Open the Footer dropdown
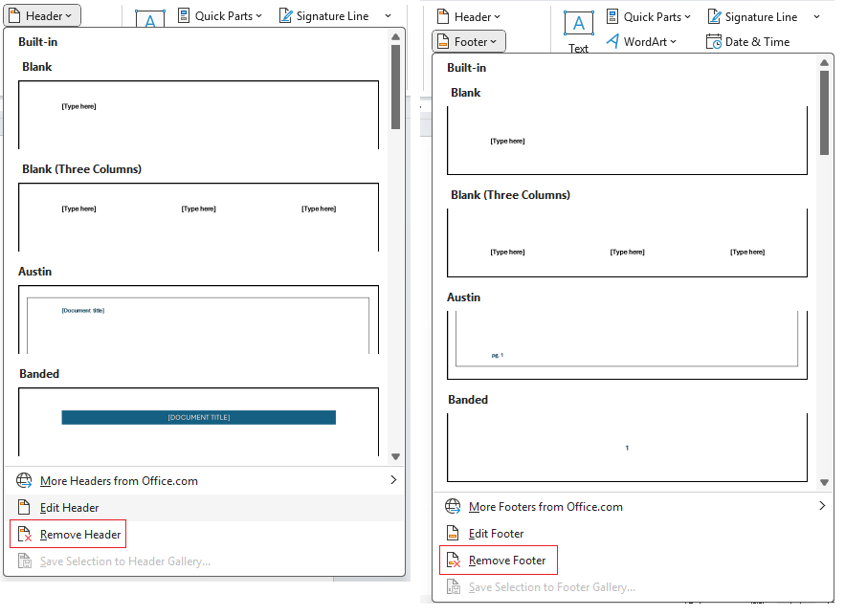845x616 pixels. click(x=468, y=41)
